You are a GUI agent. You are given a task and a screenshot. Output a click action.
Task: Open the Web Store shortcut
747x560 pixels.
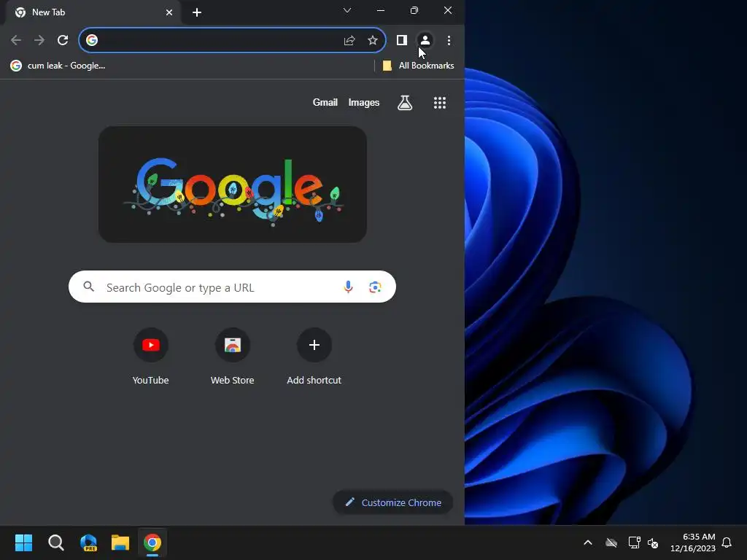pos(233,356)
